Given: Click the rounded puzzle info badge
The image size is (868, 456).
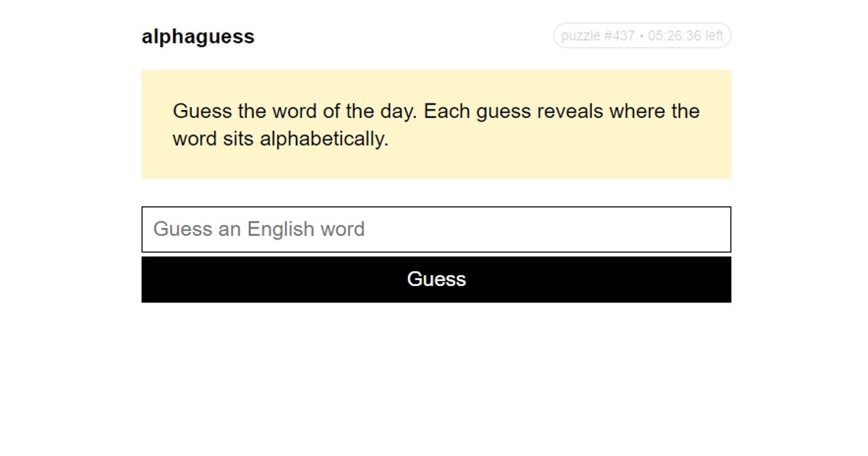Looking at the screenshot, I should pyautogui.click(x=642, y=35).
